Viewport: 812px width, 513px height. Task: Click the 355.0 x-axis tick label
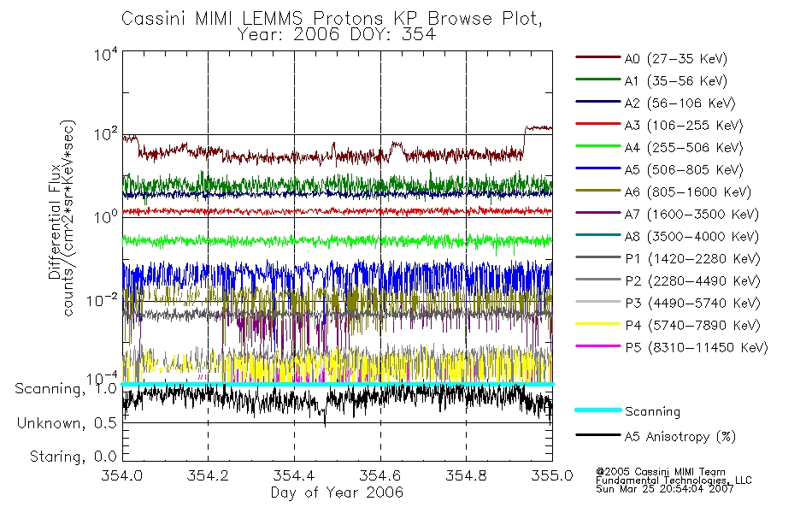(x=552, y=475)
